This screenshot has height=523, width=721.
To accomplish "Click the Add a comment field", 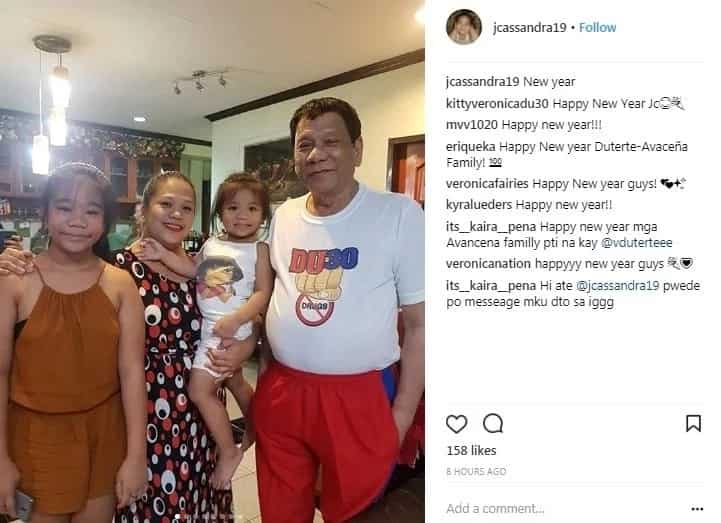I will [x=566, y=508].
